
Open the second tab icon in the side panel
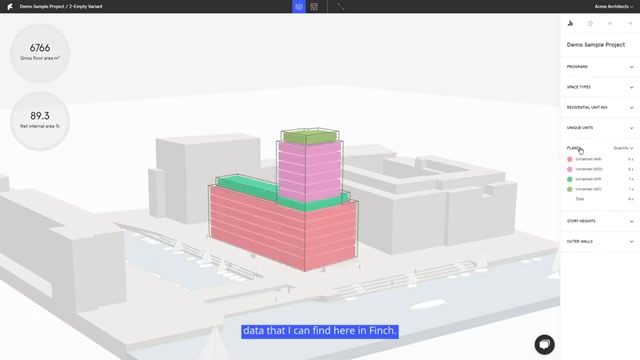tap(590, 23)
